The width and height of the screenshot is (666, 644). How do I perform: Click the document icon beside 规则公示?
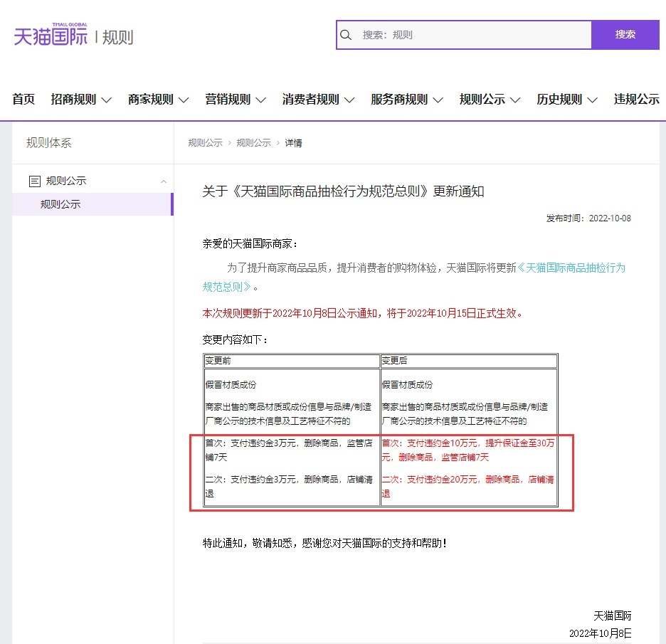click(x=35, y=181)
